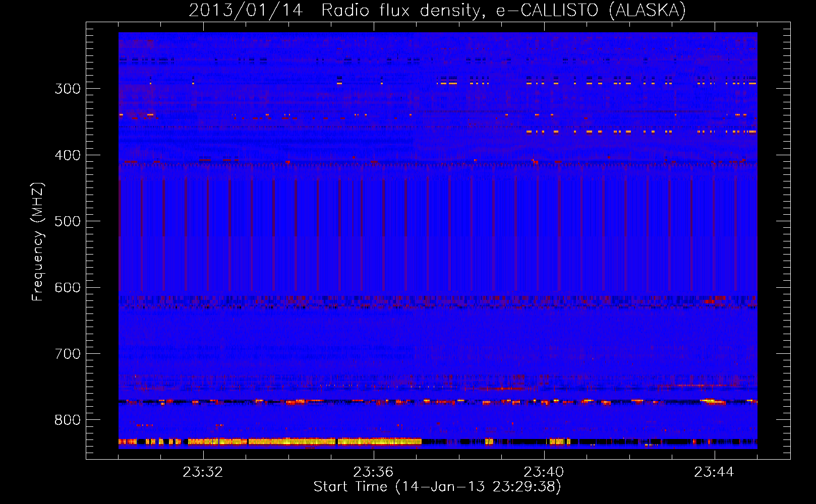
Task: Select the Frequency (MHZ) axis label
Action: click(38, 242)
